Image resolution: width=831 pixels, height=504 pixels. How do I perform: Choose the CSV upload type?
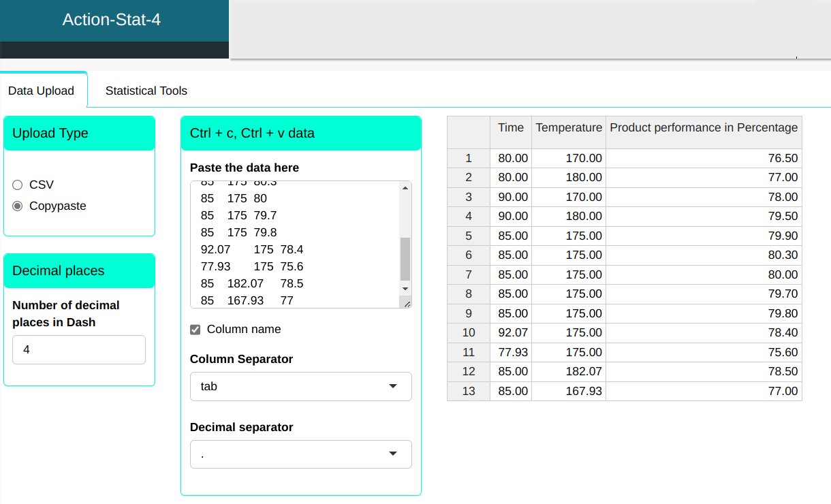coord(18,185)
